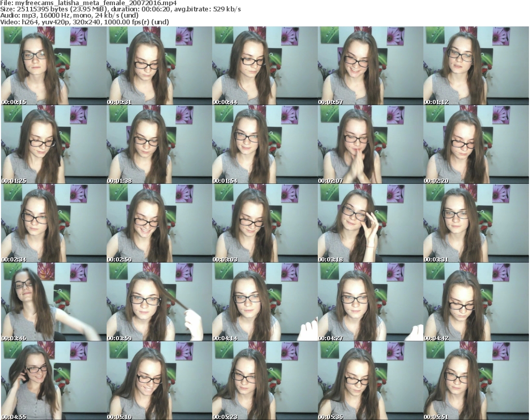Click the file name line ending in 20072016.mp4

[x=89, y=3]
